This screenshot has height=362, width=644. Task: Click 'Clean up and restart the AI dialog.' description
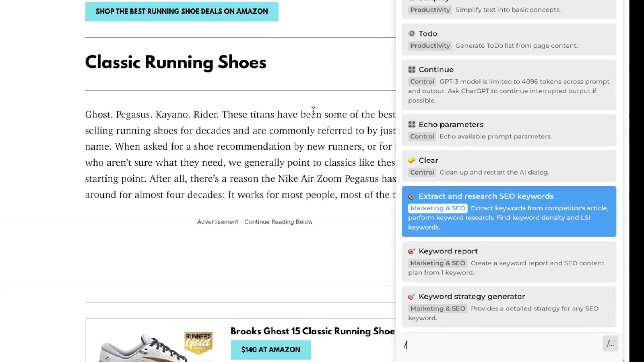point(494,172)
